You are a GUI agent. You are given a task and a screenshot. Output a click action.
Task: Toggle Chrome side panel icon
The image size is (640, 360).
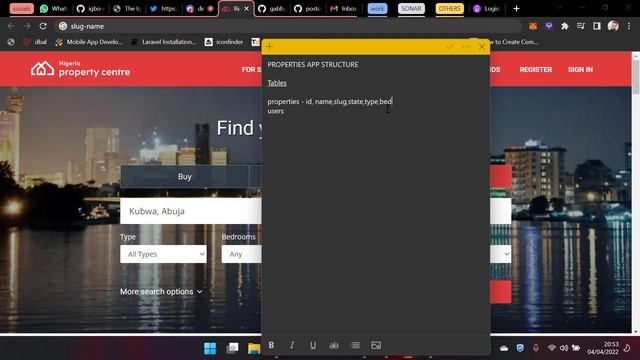597,26
